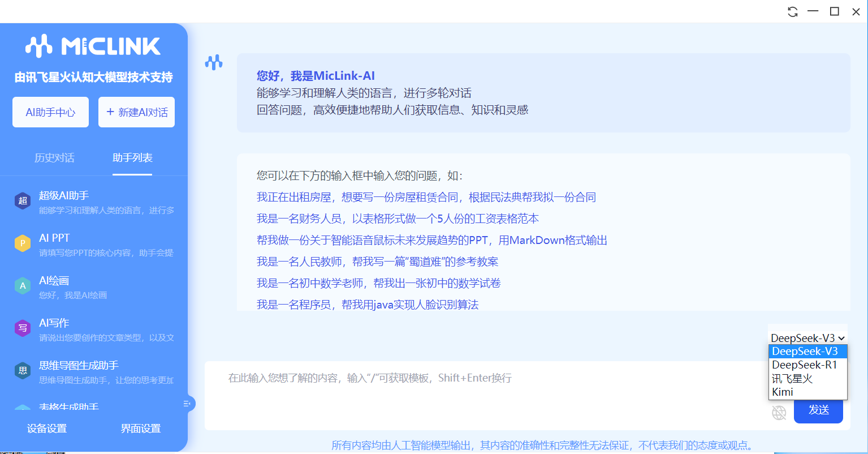The height and width of the screenshot is (454, 868).
Task: Open the DeepSeek-V3 model dropdown
Action: click(x=807, y=338)
